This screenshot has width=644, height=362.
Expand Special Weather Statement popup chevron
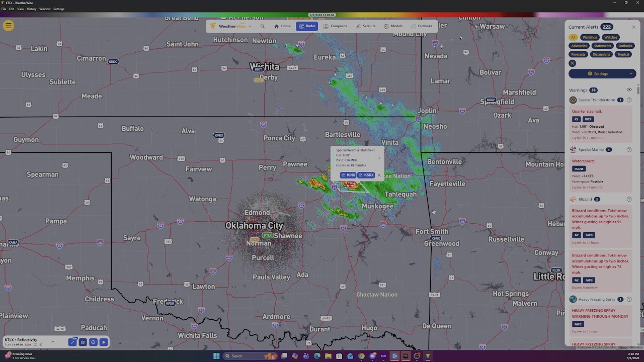[x=379, y=158]
